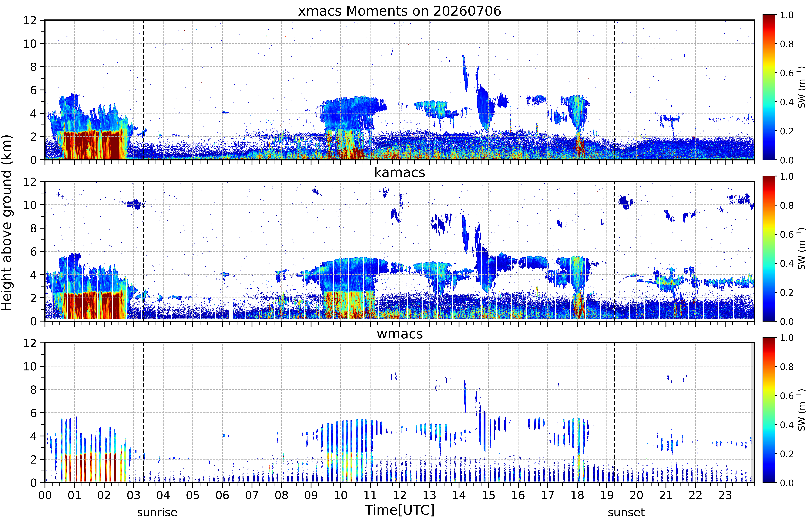The width and height of the screenshot is (812, 524).
Task: Click the red precipitation core in xmacs panel
Action: point(93,145)
